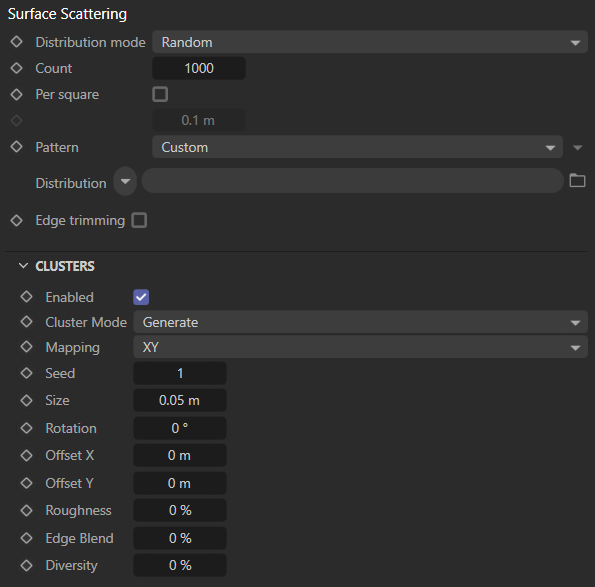Click the Rotation field showing 0 °
The width and height of the screenshot is (595, 587).
(x=180, y=428)
